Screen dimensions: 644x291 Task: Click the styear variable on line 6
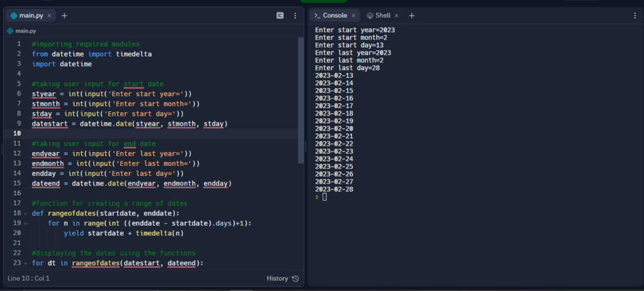(43, 94)
